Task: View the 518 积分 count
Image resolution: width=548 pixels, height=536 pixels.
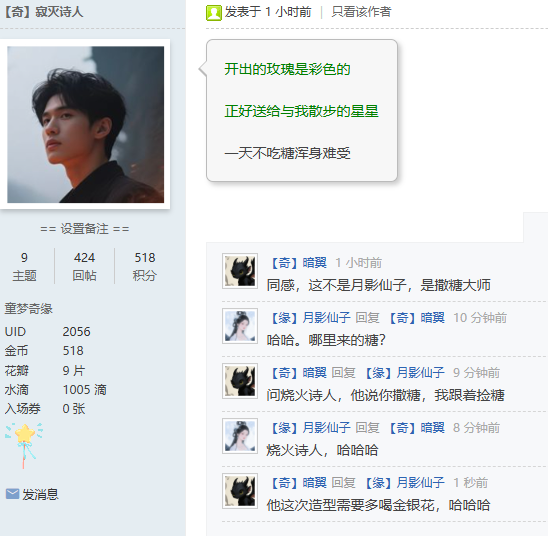Action: pyautogui.click(x=144, y=266)
